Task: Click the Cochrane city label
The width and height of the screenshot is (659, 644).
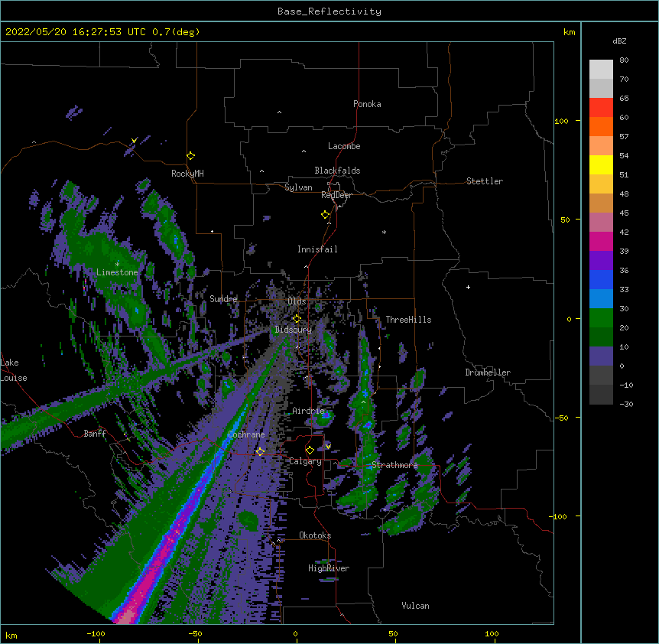Action: pos(246,434)
